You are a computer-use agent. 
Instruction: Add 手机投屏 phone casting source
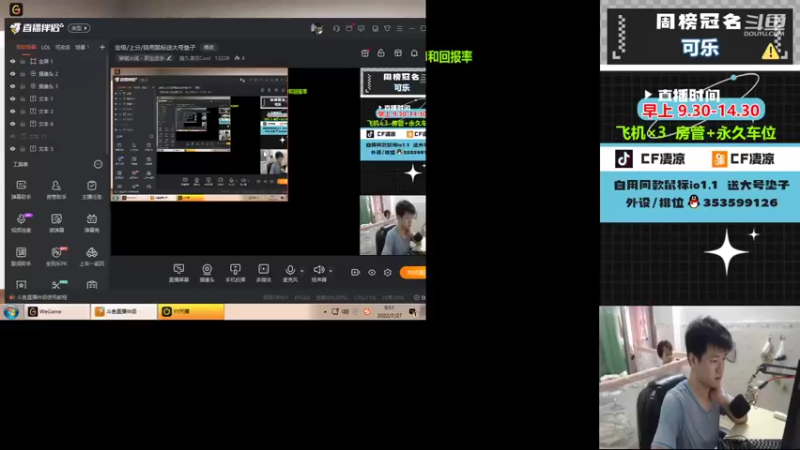(x=235, y=273)
